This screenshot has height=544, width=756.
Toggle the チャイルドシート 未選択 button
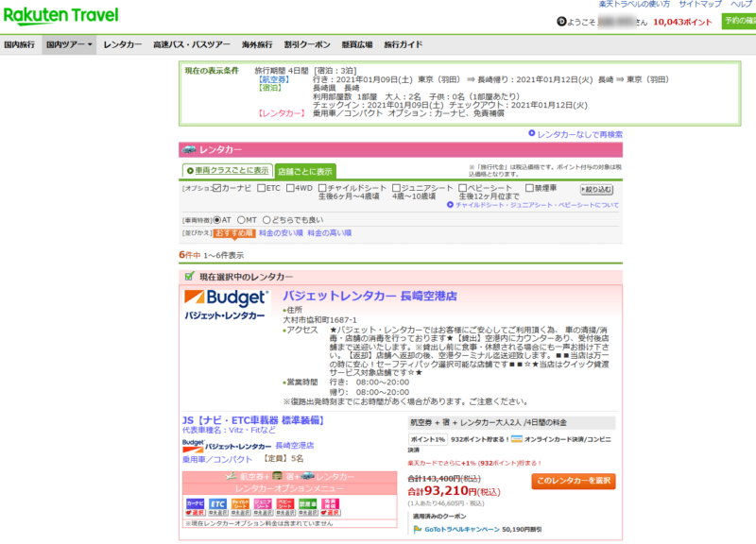coord(240,513)
